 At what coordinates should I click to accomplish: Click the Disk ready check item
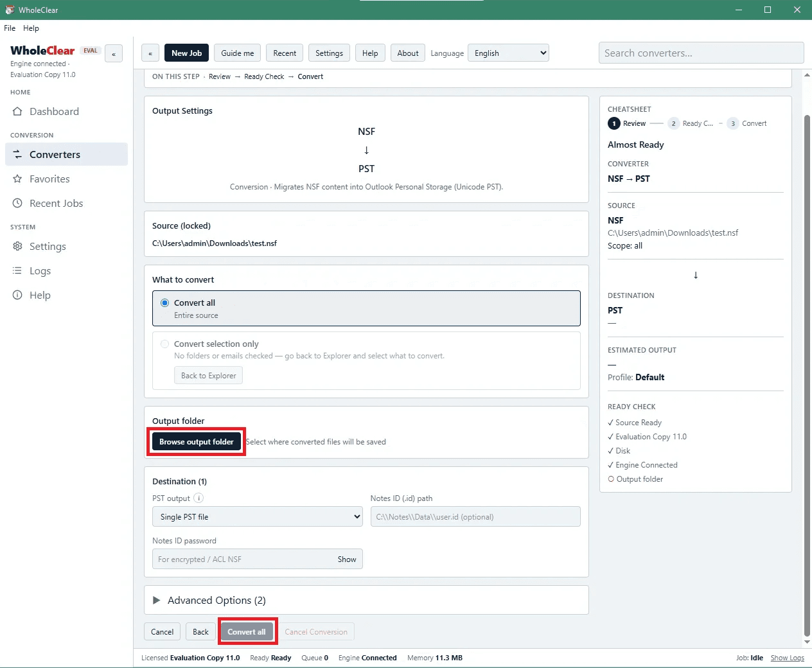[x=619, y=451]
